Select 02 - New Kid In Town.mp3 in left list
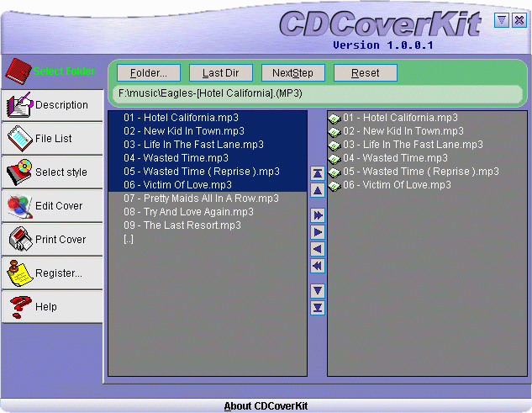The image size is (532, 413). click(x=208, y=131)
